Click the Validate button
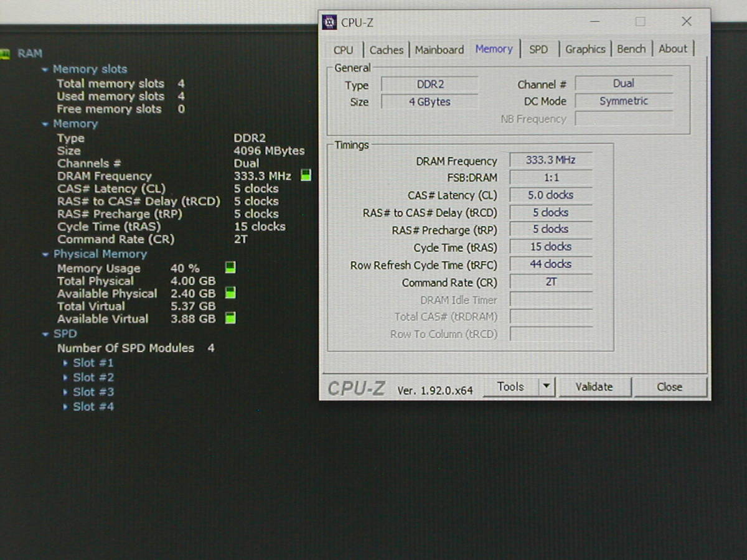 tap(594, 386)
